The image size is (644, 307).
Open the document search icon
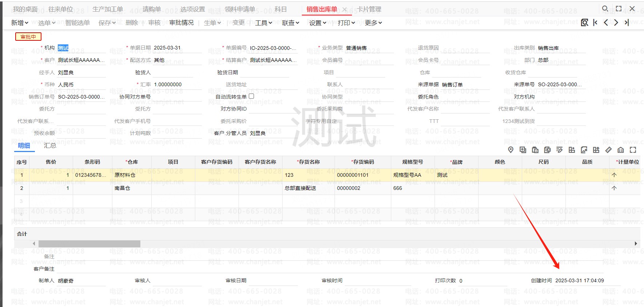(x=584, y=23)
